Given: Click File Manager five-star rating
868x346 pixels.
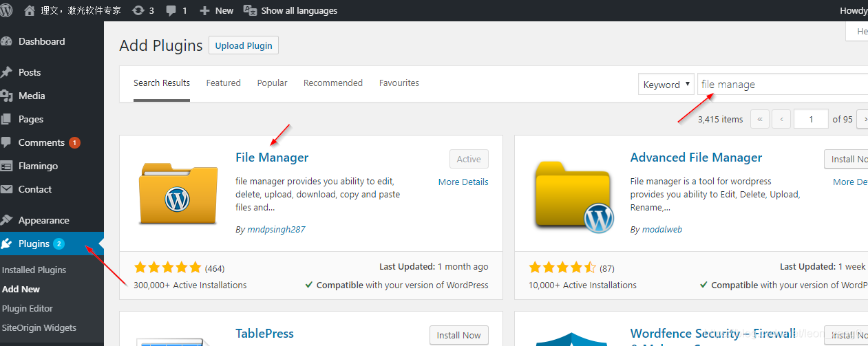Looking at the screenshot, I should [x=167, y=268].
